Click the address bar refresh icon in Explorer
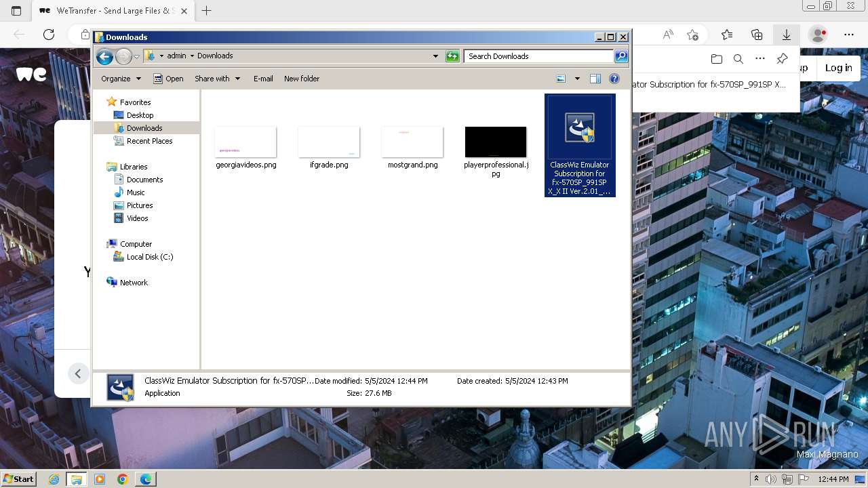 click(x=452, y=56)
